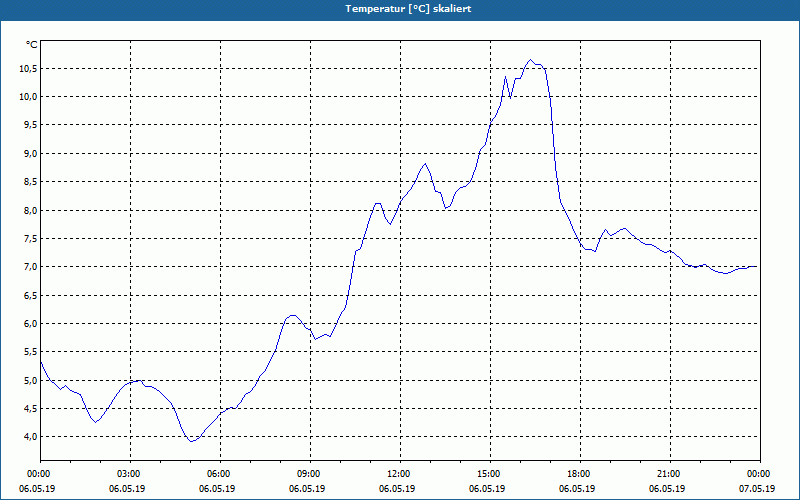Click the 12:00 time axis label

401,474
